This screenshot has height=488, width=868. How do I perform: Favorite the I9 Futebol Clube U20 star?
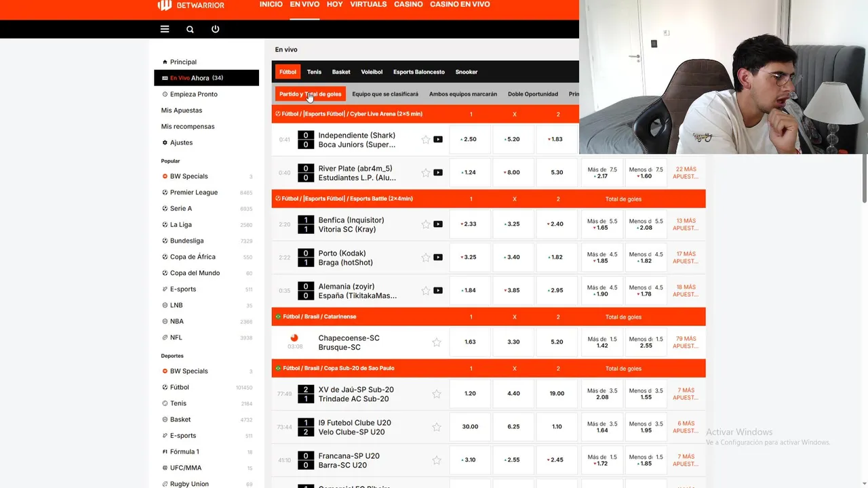(437, 427)
